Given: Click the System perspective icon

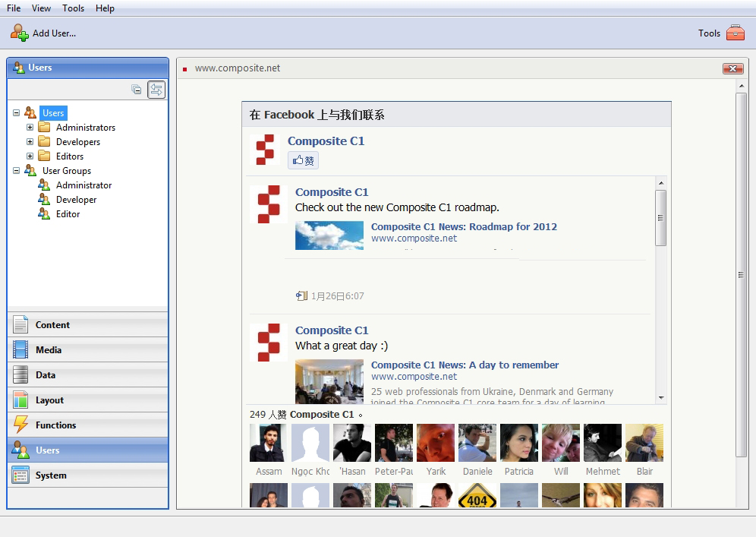Looking at the screenshot, I should (20, 475).
